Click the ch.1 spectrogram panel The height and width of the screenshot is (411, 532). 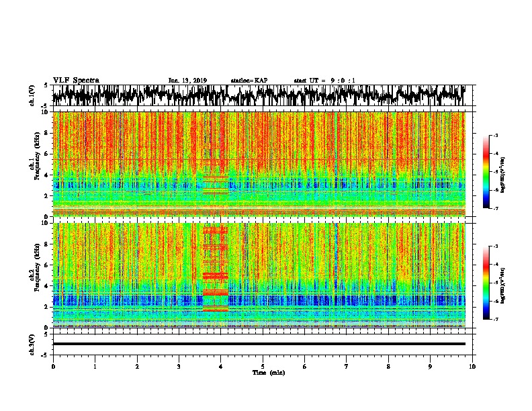(x=259, y=164)
